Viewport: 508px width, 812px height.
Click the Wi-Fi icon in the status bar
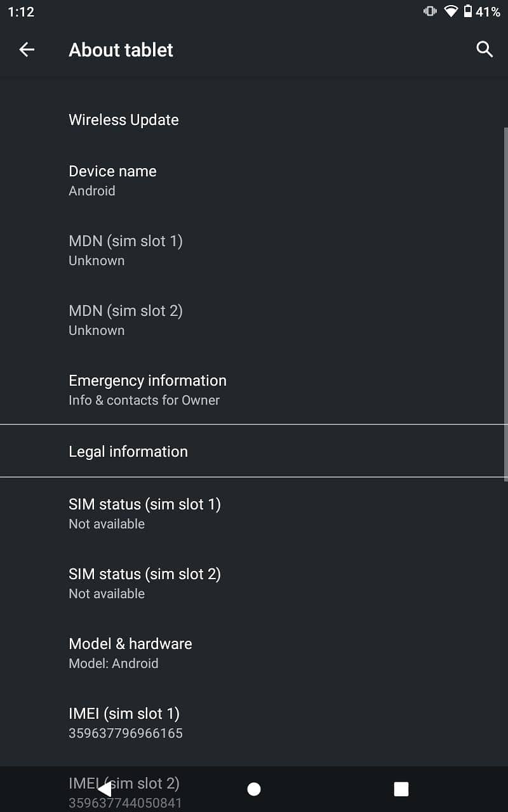pyautogui.click(x=451, y=11)
